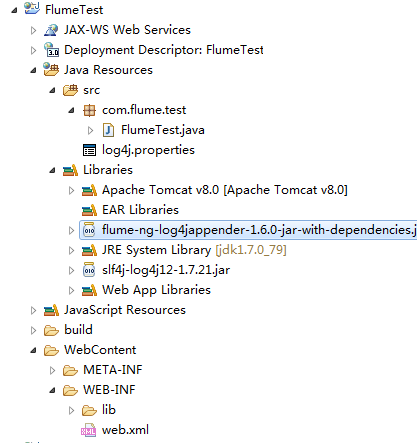Expand the Deployment Descriptor node
This screenshot has width=417, height=443.
33,50
